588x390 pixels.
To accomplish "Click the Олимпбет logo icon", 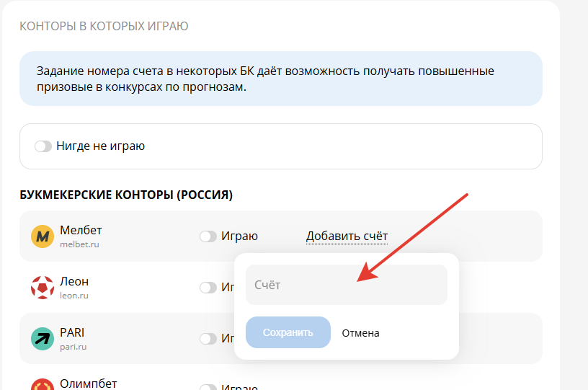I will (x=43, y=386).
